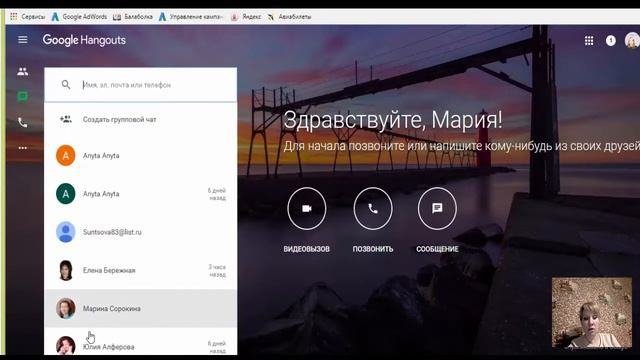The image size is (640, 360).
Task: Select the green Conversations sidebar icon
Action: coord(23,97)
